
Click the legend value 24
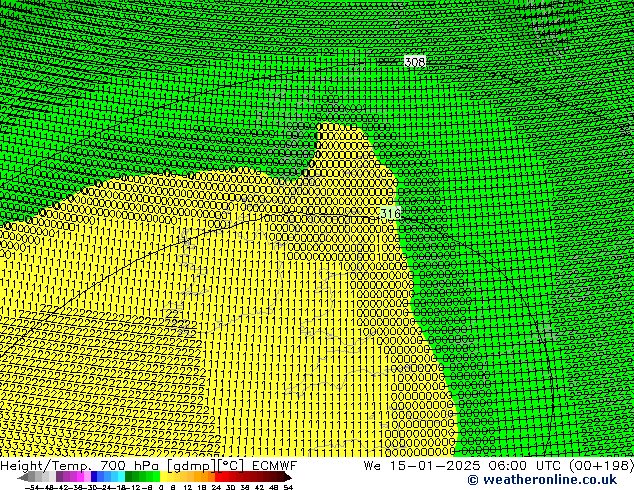click(x=216, y=487)
